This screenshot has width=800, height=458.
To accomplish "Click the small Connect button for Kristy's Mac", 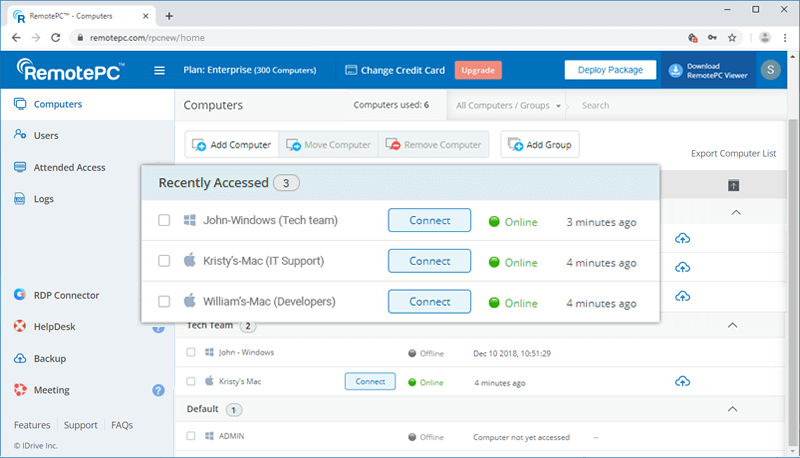I will pos(370,381).
